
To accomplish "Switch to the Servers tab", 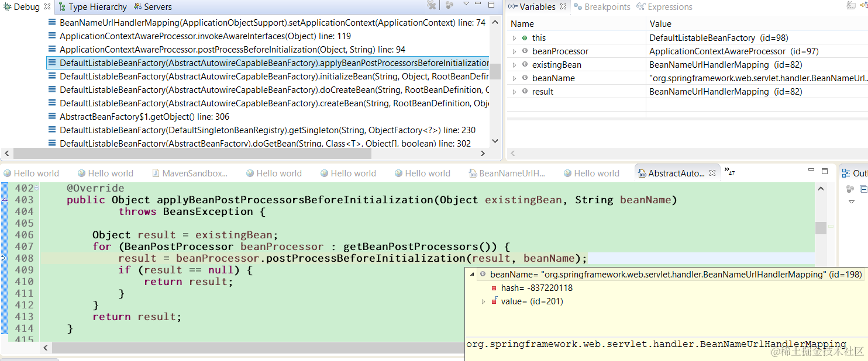I will [153, 7].
